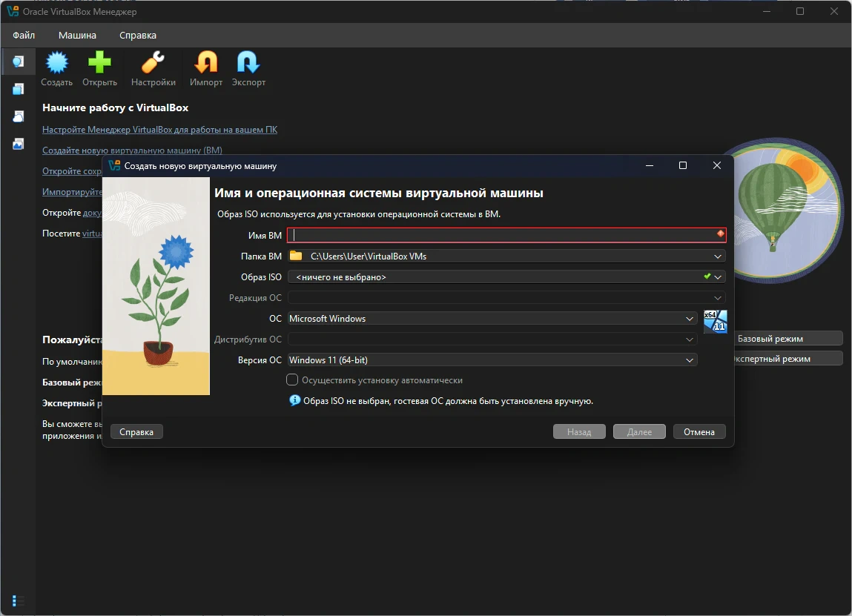Click the VirtualBox logo in dialog title bar
852x616 pixels.
[x=114, y=166]
